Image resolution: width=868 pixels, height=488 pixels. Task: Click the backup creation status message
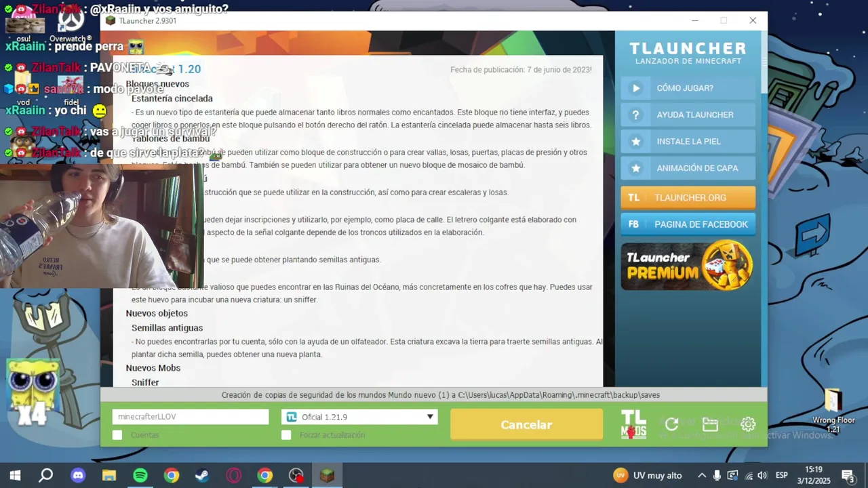pyautogui.click(x=440, y=395)
